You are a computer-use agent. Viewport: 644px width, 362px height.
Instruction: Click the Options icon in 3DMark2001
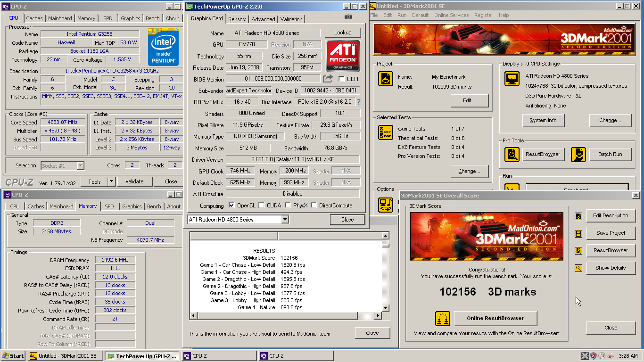tap(386, 204)
